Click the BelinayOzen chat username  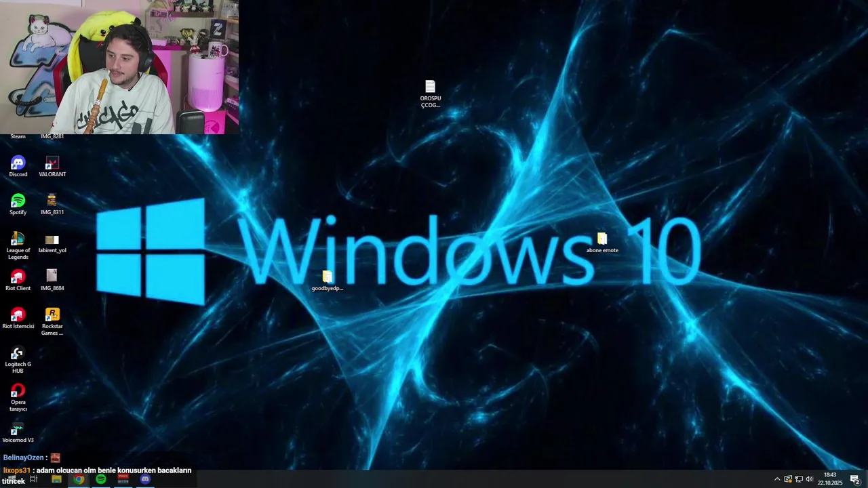pos(24,458)
